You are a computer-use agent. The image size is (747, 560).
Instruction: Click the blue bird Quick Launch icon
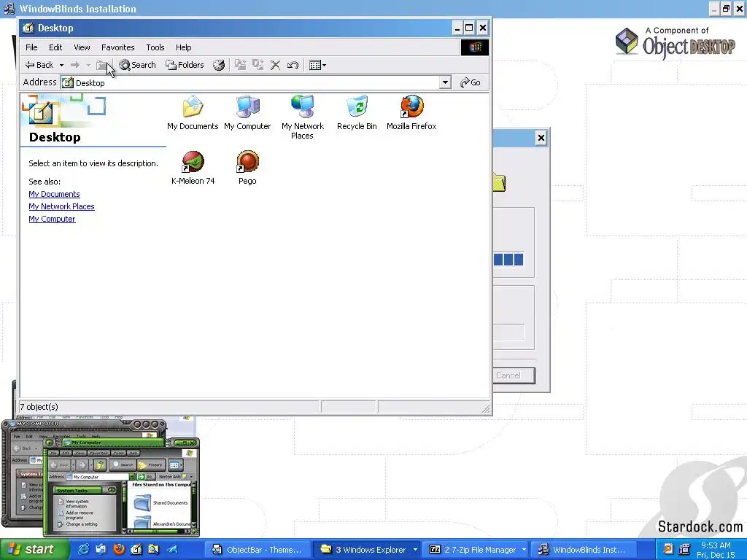click(x=172, y=550)
